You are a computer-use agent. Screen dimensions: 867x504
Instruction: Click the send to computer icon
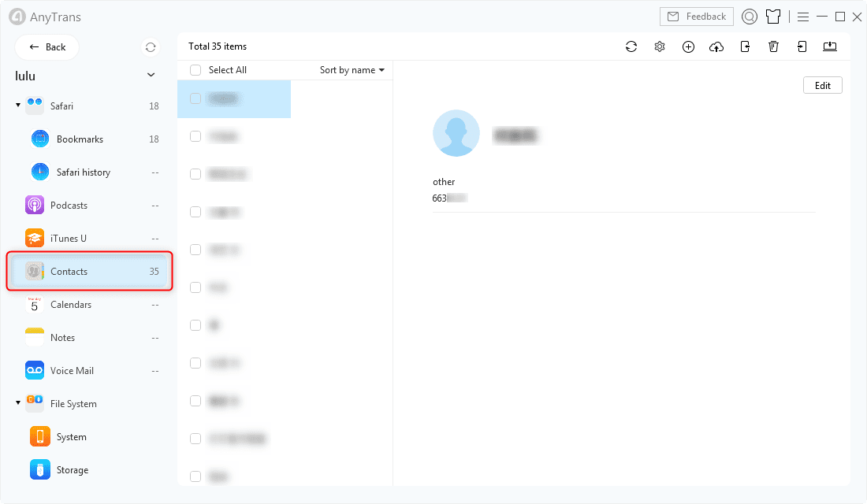click(x=830, y=47)
